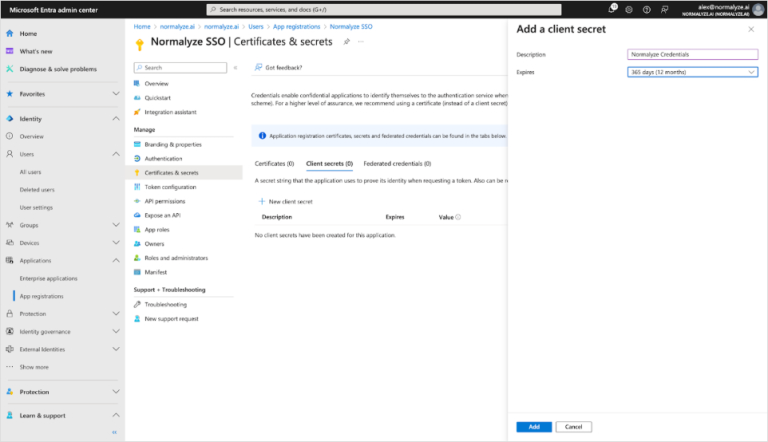Click the Add button

pos(534,427)
